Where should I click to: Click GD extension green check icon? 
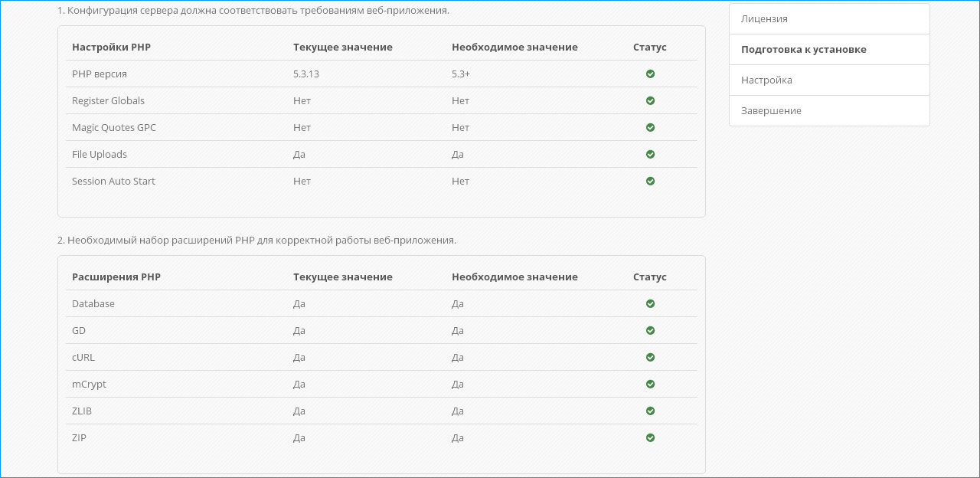coord(650,331)
